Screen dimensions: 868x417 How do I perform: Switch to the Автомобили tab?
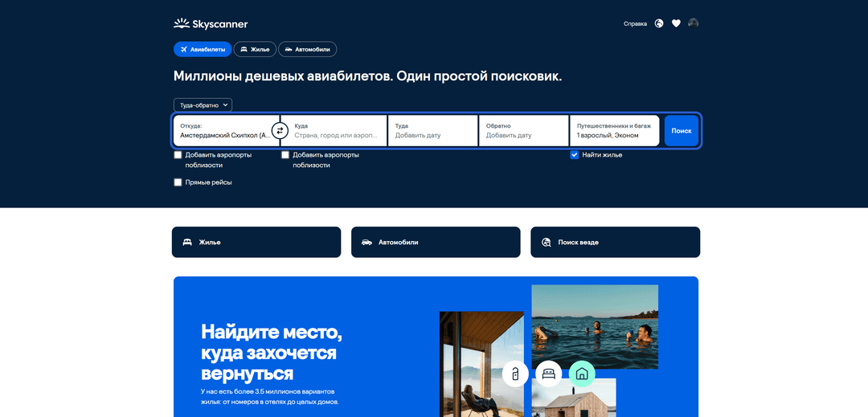pos(307,49)
